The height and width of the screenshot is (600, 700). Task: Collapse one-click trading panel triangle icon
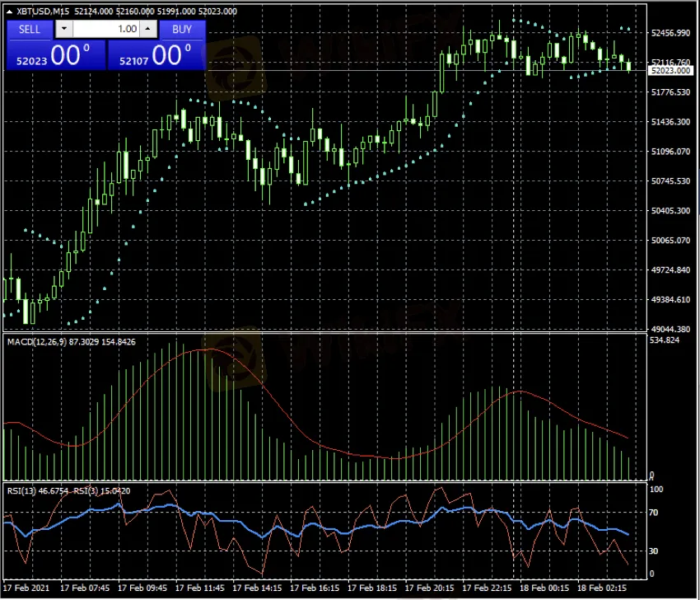pyautogui.click(x=9, y=12)
